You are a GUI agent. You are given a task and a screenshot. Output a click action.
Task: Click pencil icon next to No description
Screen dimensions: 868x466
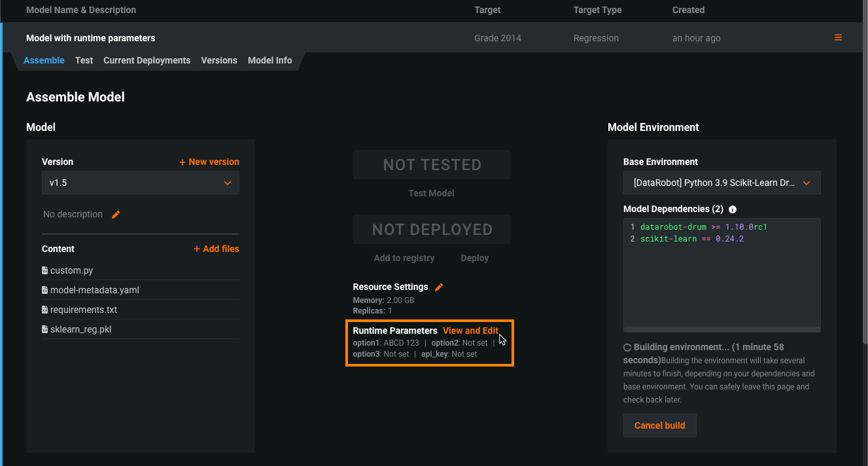(116, 215)
